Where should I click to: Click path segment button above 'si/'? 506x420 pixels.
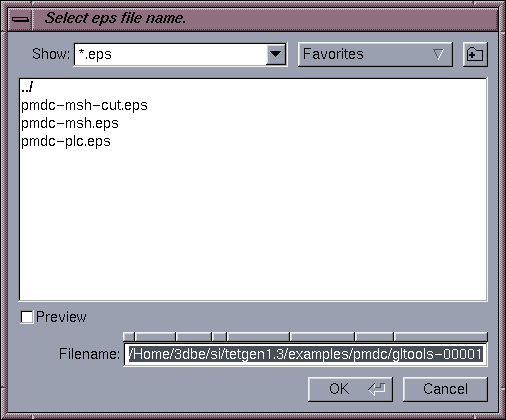[x=219, y=336]
